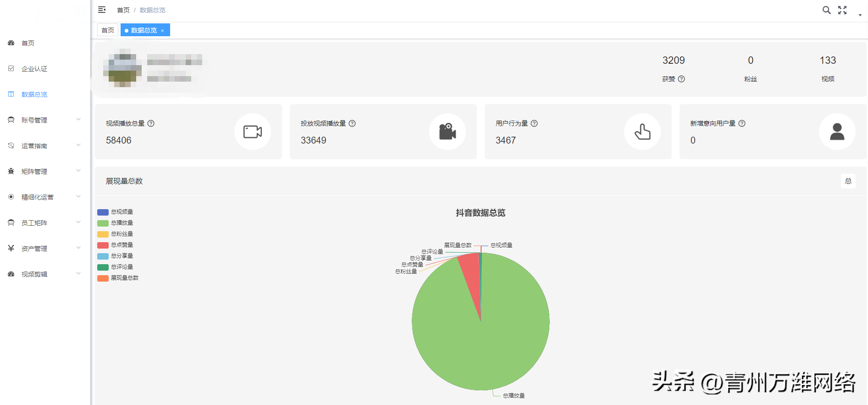
Task: Click help icon beside 用户行为量
Action: 534,123
